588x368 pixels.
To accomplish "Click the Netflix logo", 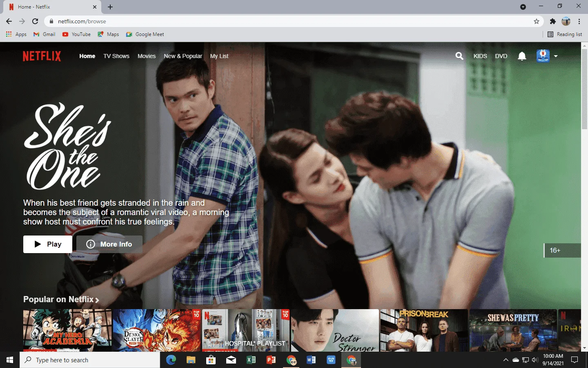I will click(42, 56).
